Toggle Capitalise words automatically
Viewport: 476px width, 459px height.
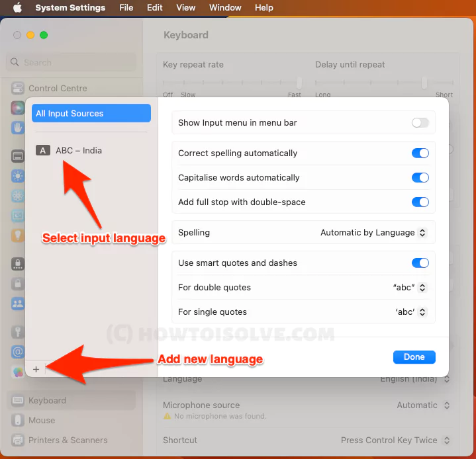pyautogui.click(x=420, y=178)
